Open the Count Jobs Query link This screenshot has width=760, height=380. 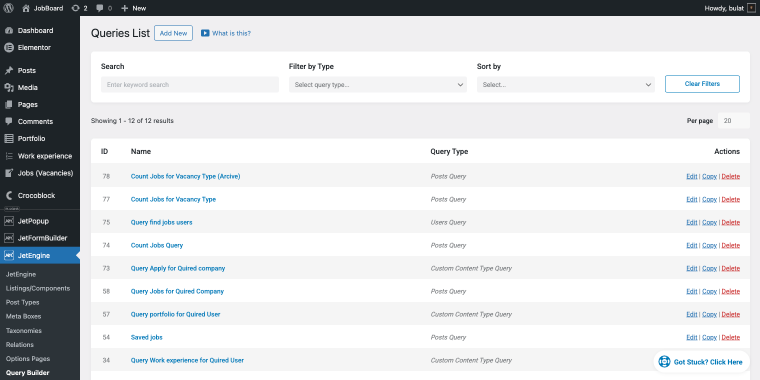(157, 245)
